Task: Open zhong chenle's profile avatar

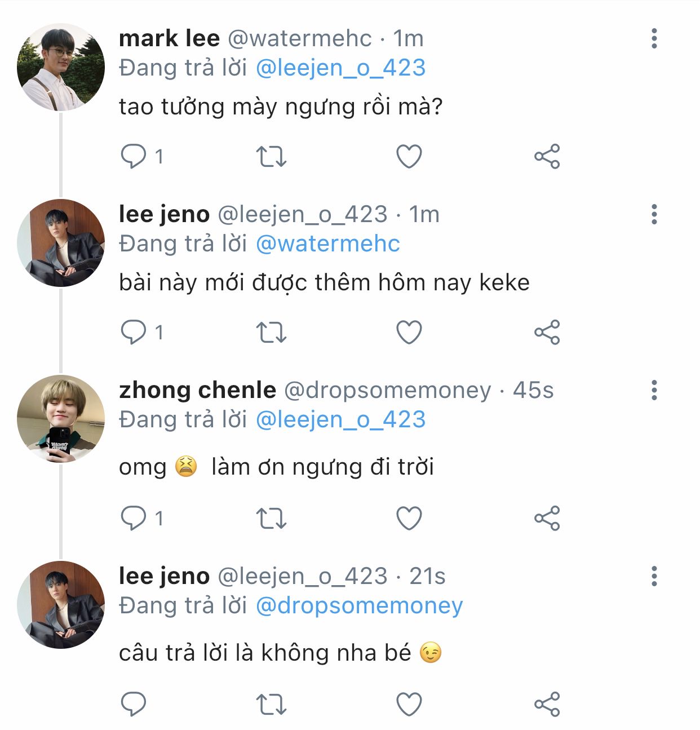Action: point(61,419)
